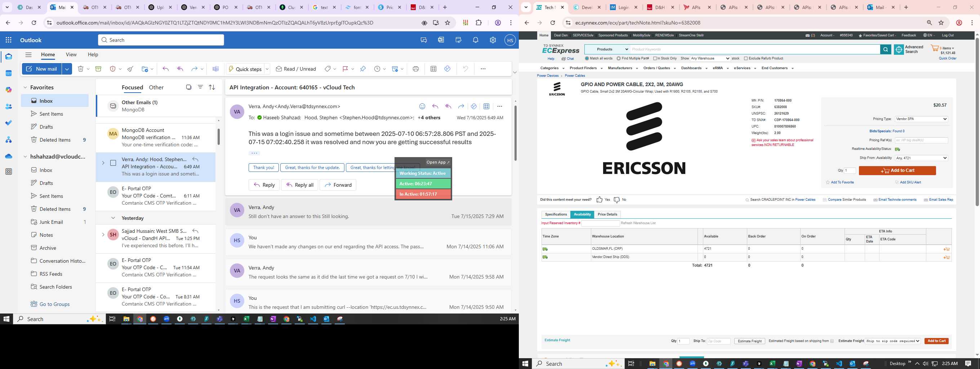This screenshot has width=980, height=369.
Task: Click Thank you! suggested reply
Action: (x=264, y=167)
